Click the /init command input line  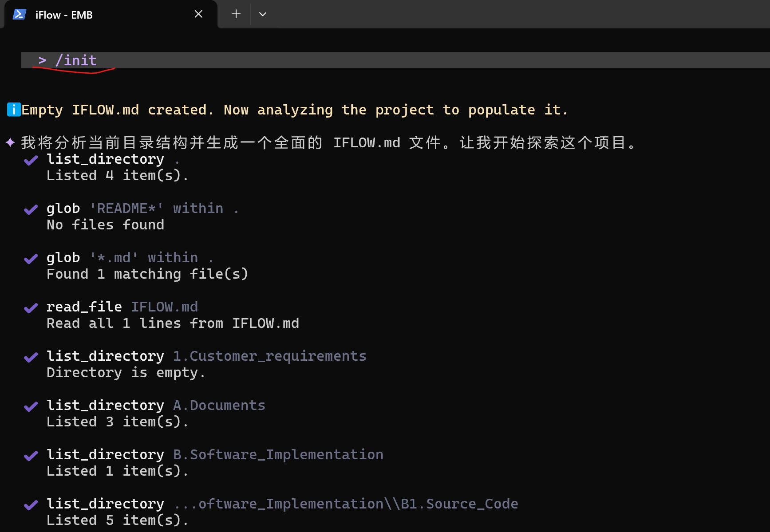click(x=395, y=60)
